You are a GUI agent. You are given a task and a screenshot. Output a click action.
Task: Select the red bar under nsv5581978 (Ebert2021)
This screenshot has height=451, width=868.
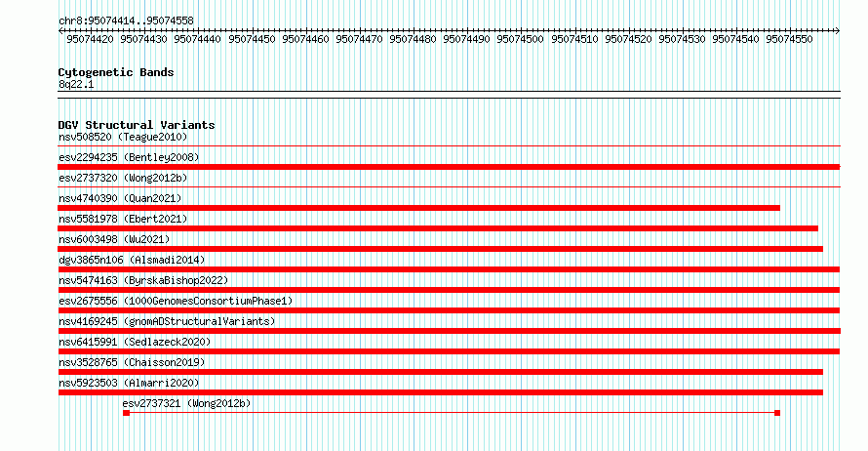click(438, 228)
